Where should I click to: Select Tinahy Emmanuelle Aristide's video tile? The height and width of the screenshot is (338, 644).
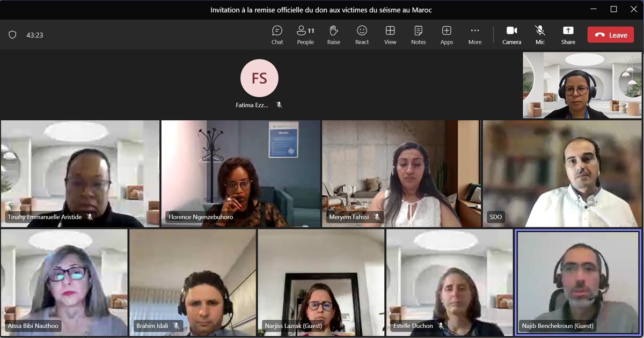point(80,174)
